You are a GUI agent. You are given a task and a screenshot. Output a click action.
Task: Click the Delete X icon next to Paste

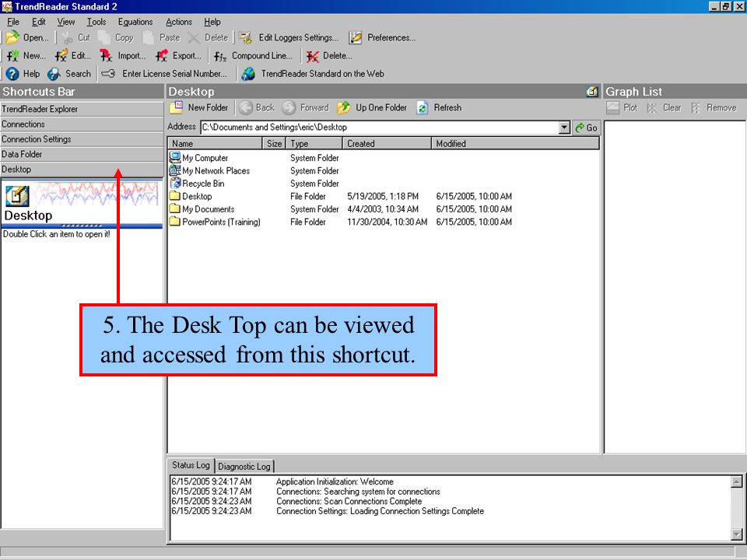(x=194, y=37)
